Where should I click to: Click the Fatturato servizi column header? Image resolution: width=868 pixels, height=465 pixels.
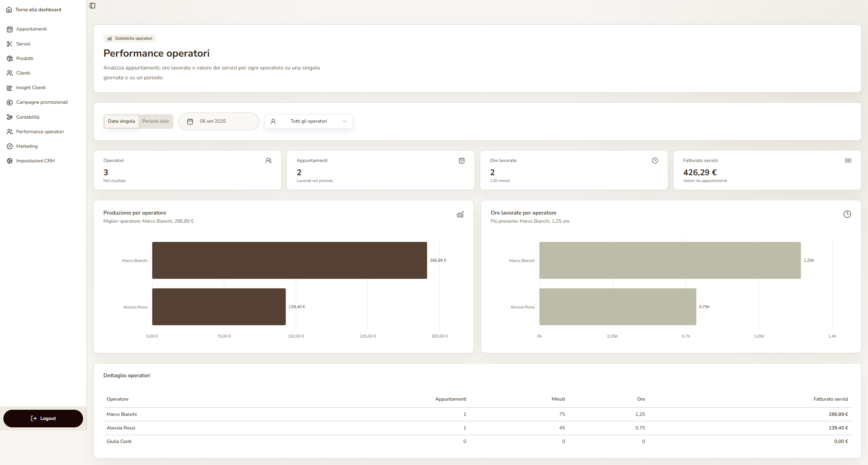coord(831,399)
